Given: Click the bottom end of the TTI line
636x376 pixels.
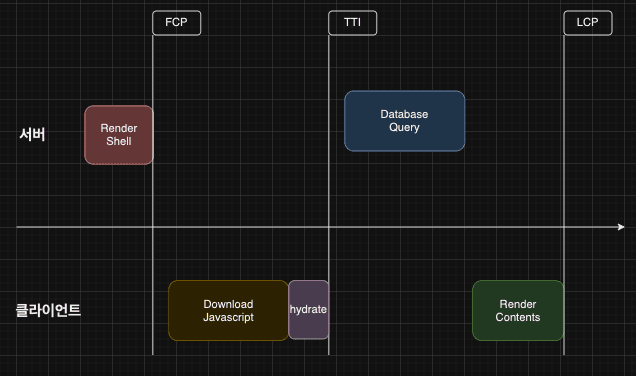Looking at the screenshot, I should [329, 354].
